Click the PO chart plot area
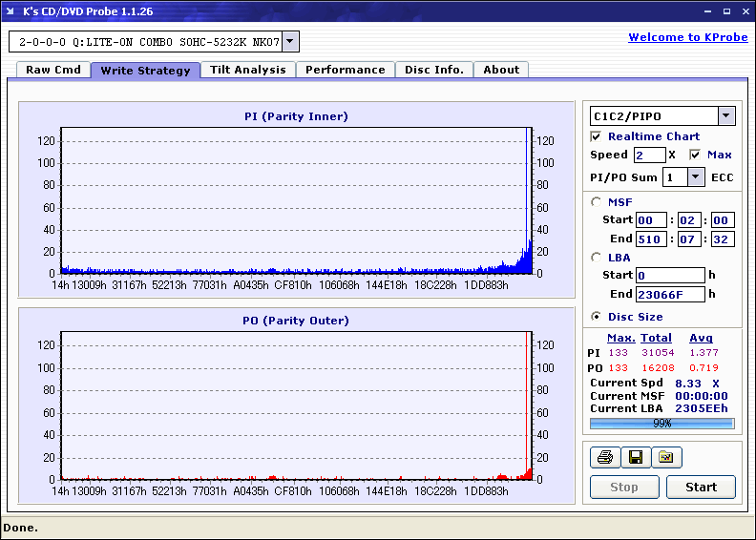Screen dimensions: 756x540 point(297,405)
